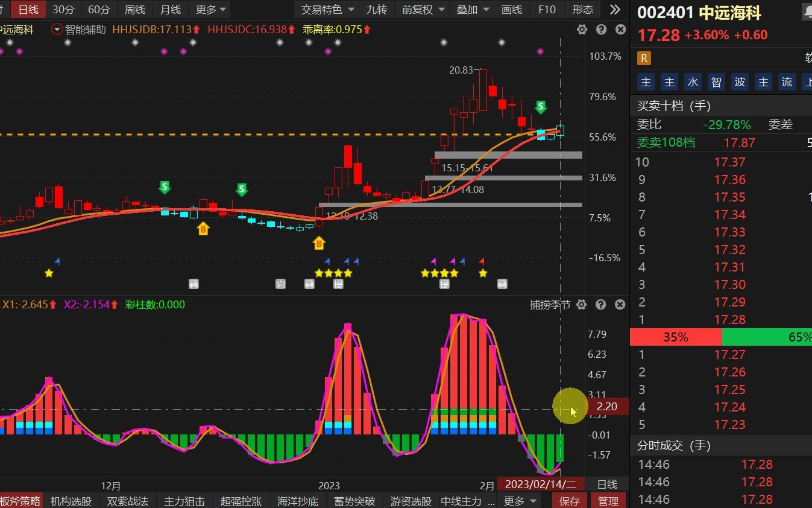Click the orange R badge icon
The width and height of the screenshot is (812, 508).
[644, 59]
